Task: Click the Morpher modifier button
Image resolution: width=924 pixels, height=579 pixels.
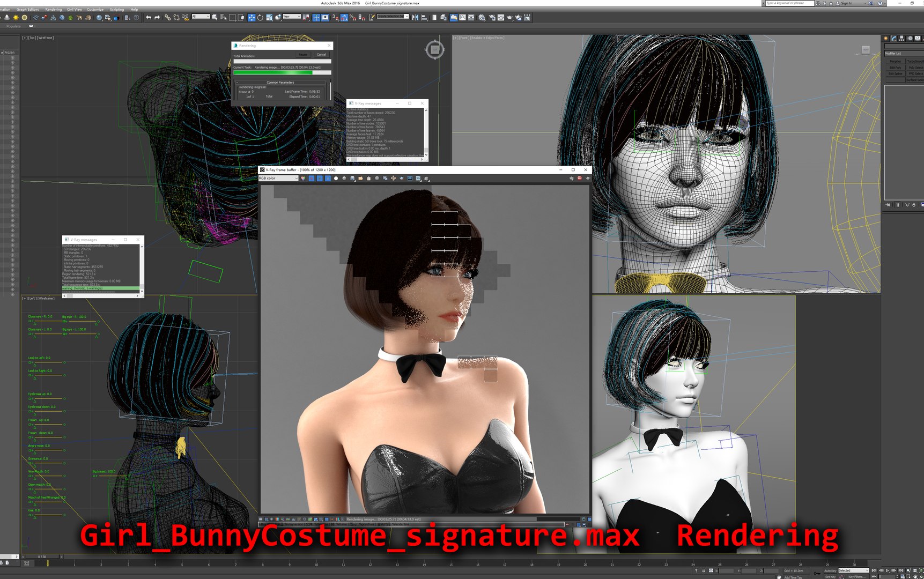Action: 896,62
